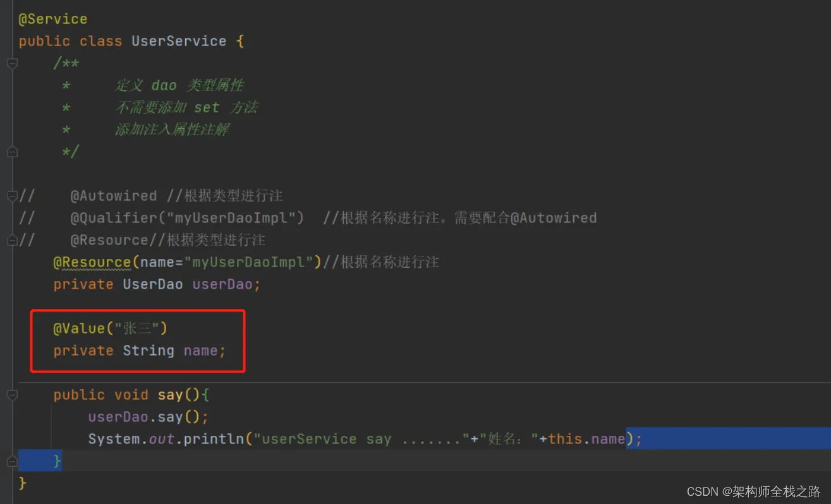The image size is (831, 504).
Task: Click the 'this' keyword in println
Action: pos(564,439)
